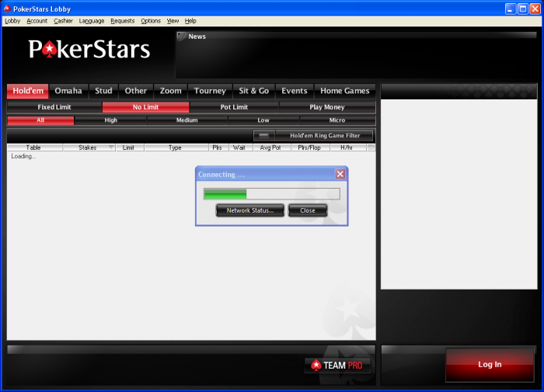Open the Options menu

point(151,21)
